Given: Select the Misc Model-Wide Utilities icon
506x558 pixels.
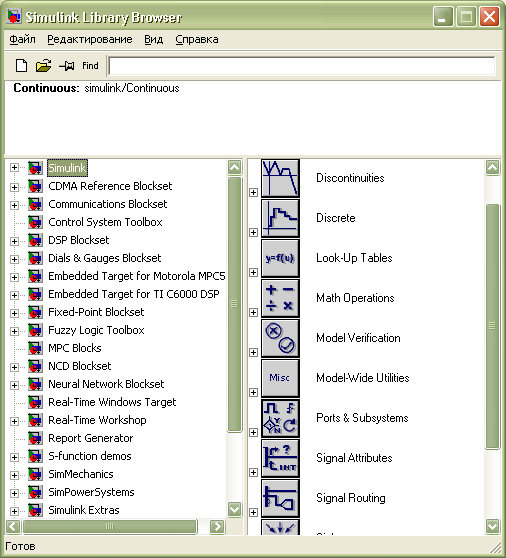Looking at the screenshot, I should coord(280,378).
